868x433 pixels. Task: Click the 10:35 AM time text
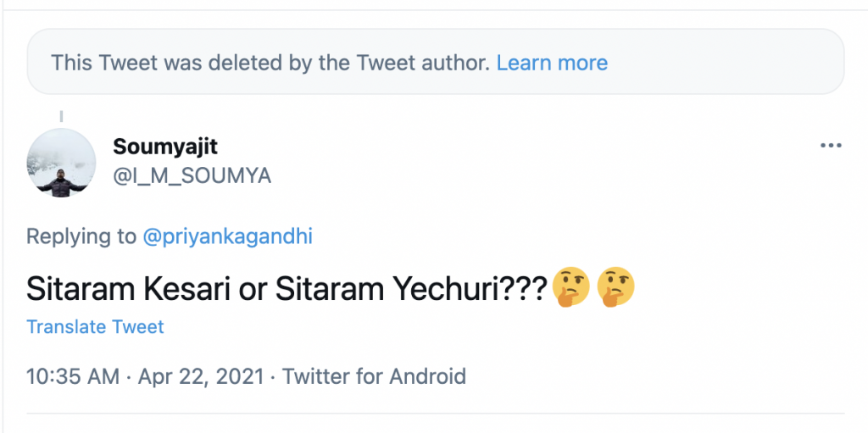tap(73, 376)
